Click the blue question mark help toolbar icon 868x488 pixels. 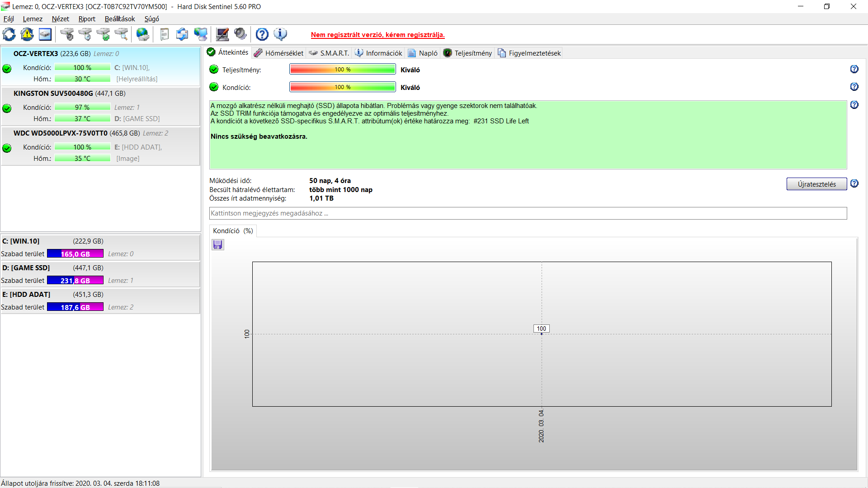[x=262, y=34]
